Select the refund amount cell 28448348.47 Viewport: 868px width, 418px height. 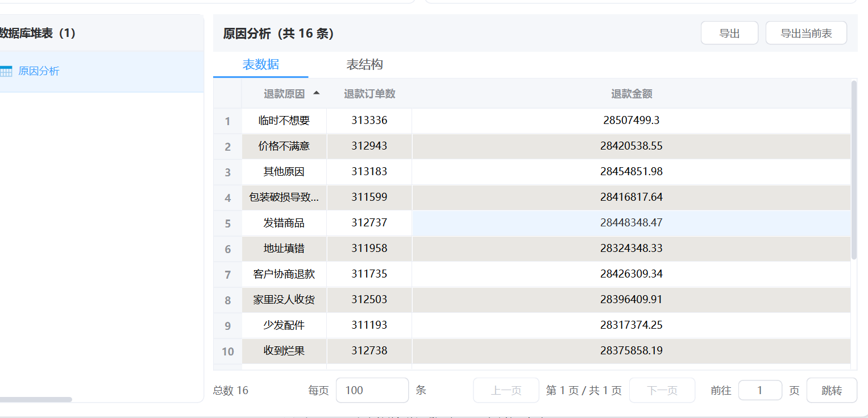click(631, 223)
